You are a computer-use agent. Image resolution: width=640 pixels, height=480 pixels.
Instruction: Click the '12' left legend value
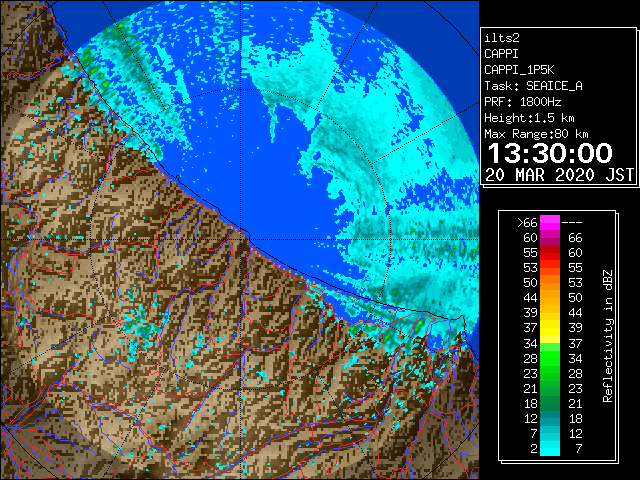click(x=531, y=418)
